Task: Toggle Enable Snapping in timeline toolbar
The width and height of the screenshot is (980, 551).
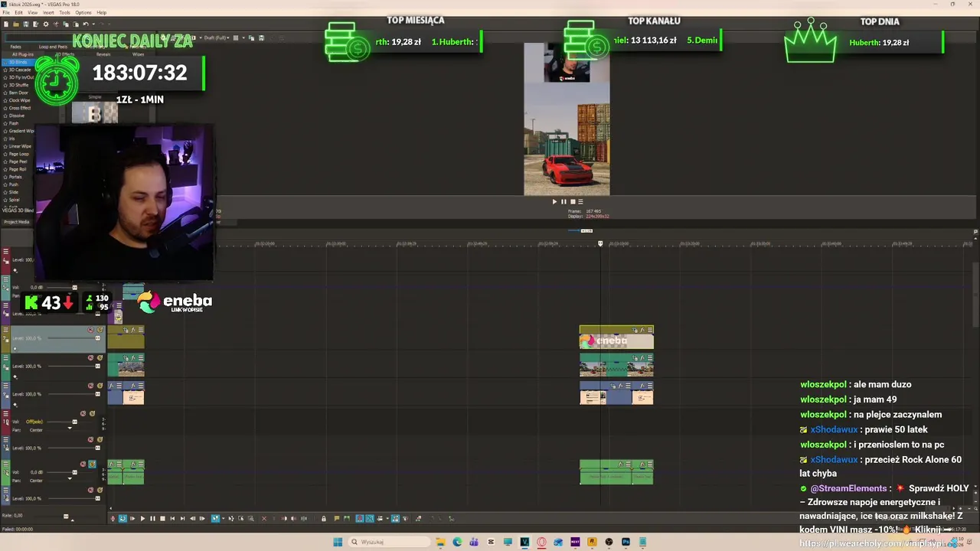Action: 360,519
